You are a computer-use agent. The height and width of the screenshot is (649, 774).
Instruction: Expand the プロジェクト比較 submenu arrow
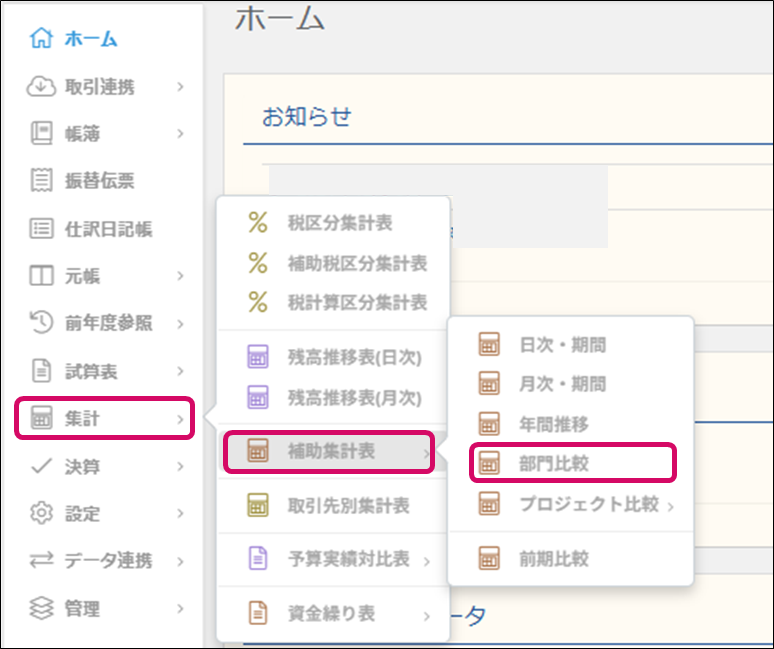pos(670,506)
